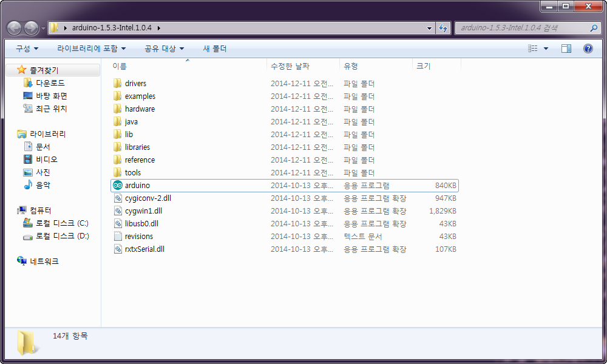This screenshot has height=364, width=607.
Task: Click the 새 폴더 button
Action: pyautogui.click(x=214, y=49)
